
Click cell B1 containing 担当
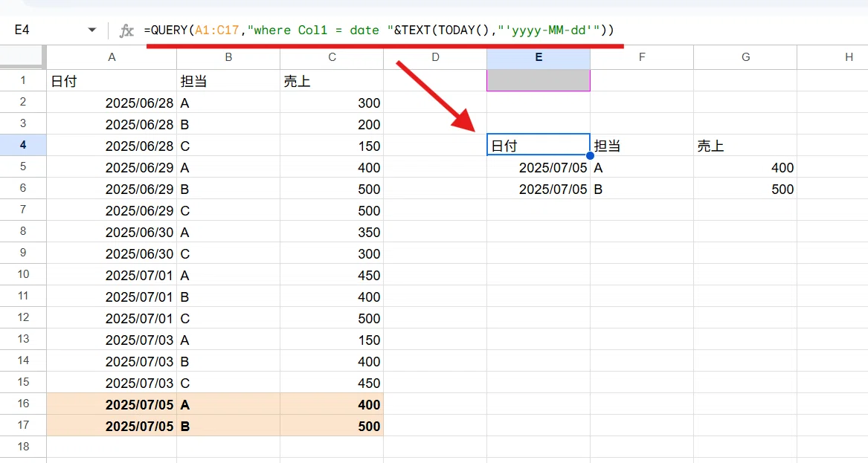pyautogui.click(x=228, y=81)
